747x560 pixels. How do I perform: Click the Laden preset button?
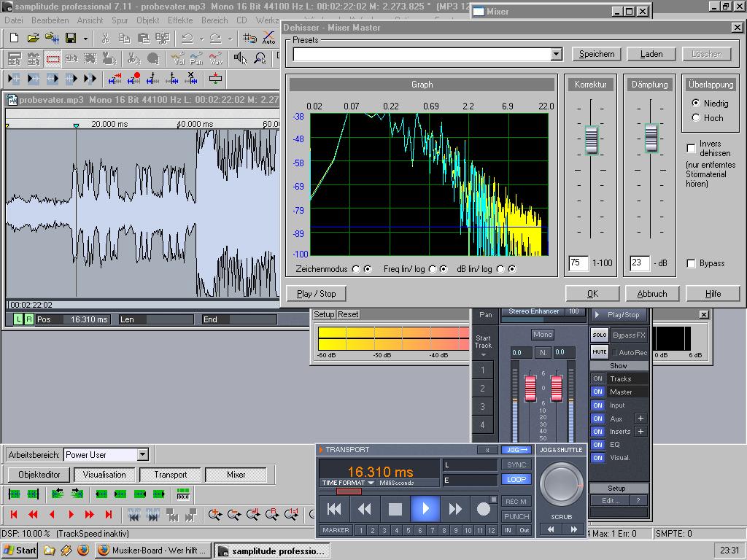click(651, 54)
